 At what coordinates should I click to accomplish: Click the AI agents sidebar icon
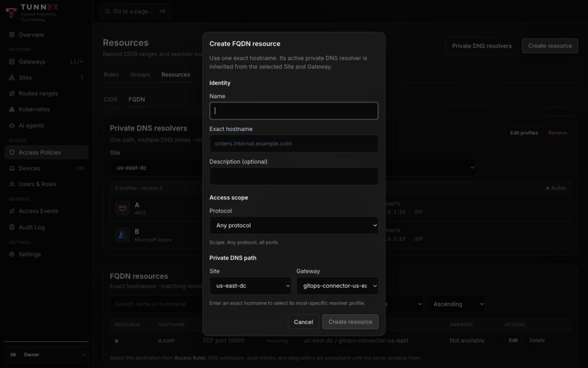tap(12, 126)
